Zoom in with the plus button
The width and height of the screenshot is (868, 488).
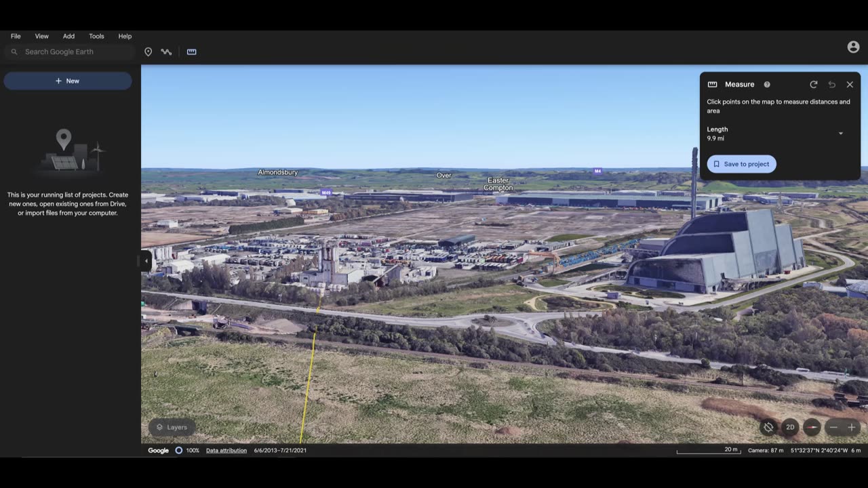coord(852,427)
